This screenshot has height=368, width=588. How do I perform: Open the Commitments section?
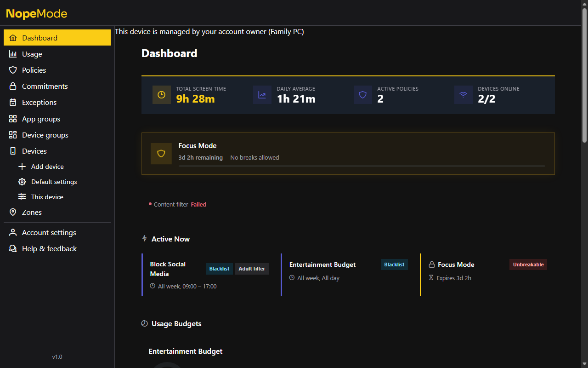click(45, 86)
